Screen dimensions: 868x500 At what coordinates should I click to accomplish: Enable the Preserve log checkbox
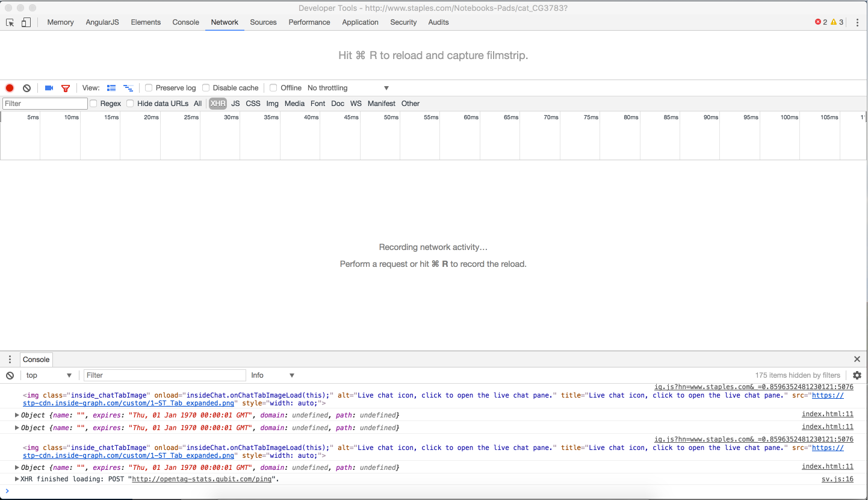pyautogui.click(x=148, y=87)
